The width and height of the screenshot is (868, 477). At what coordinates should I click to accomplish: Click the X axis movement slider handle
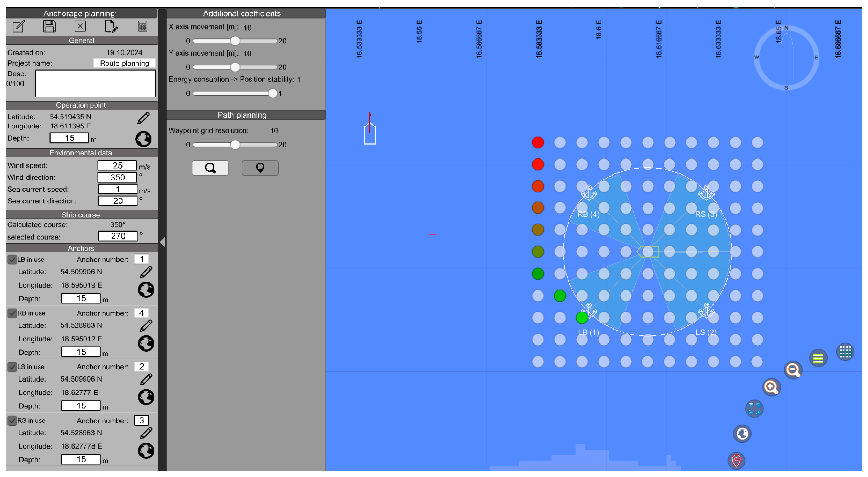(235, 41)
